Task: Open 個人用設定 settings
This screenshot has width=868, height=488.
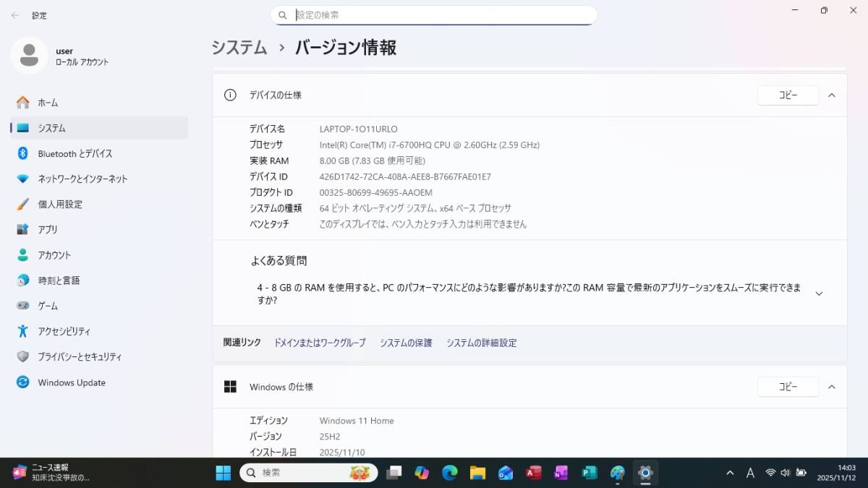Action: pyautogui.click(x=99, y=204)
